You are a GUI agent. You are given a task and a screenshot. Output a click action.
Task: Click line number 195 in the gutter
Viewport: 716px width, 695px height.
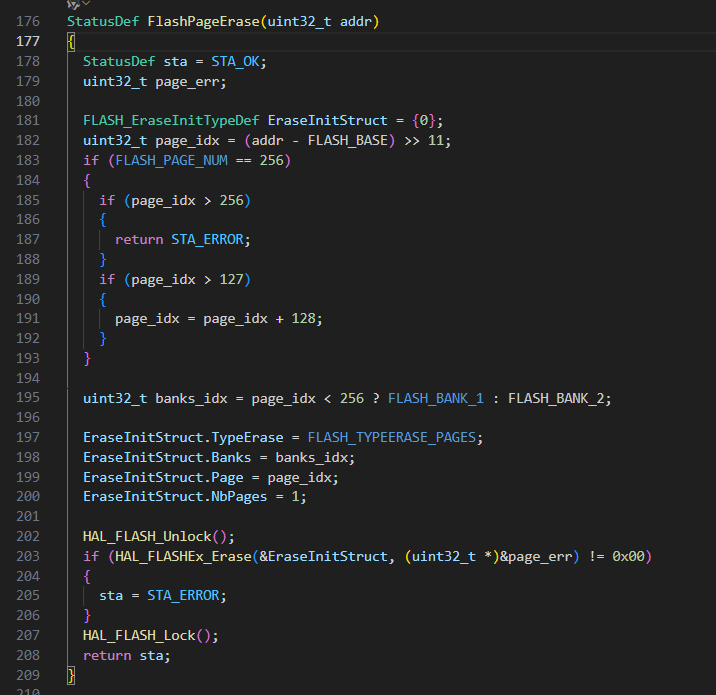click(x=28, y=398)
